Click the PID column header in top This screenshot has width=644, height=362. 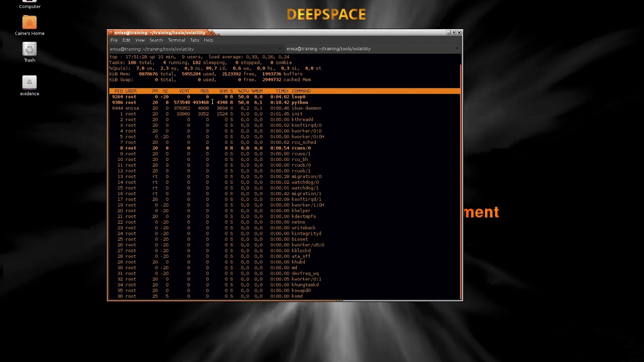(119, 91)
